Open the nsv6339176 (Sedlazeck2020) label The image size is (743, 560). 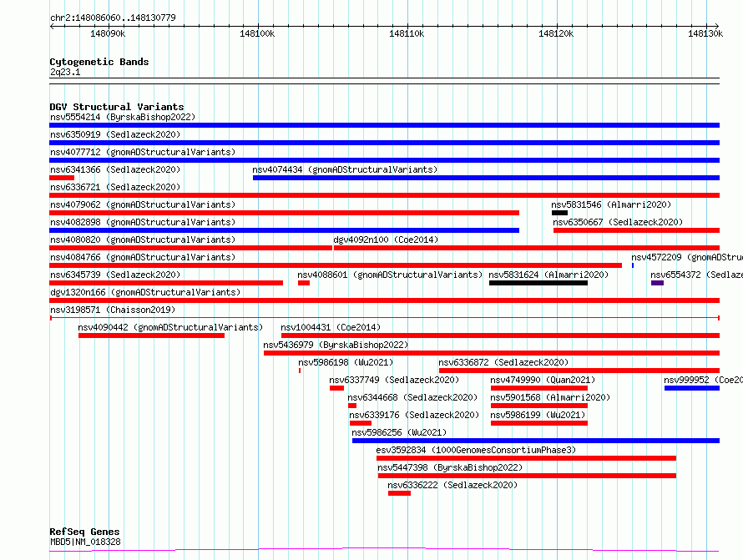[414, 415]
